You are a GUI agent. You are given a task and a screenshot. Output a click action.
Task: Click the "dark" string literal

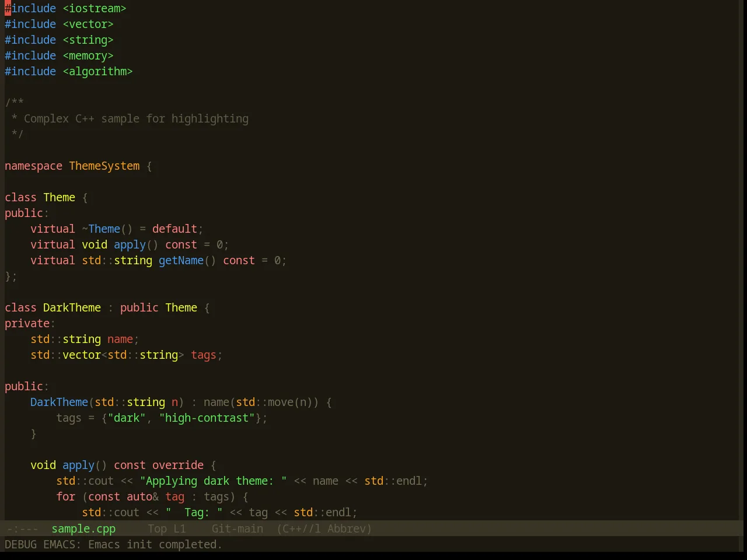click(127, 418)
